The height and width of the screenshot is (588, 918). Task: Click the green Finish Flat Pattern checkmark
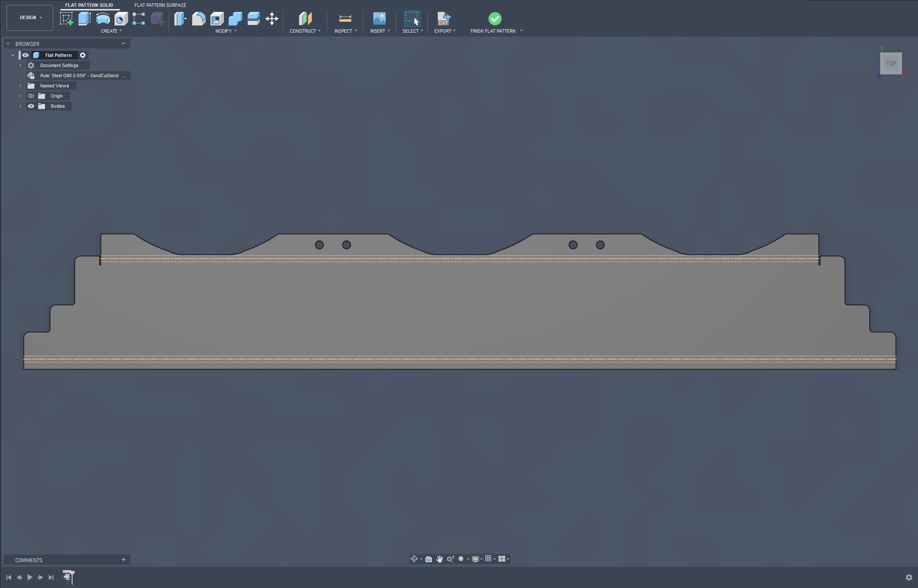[495, 19]
